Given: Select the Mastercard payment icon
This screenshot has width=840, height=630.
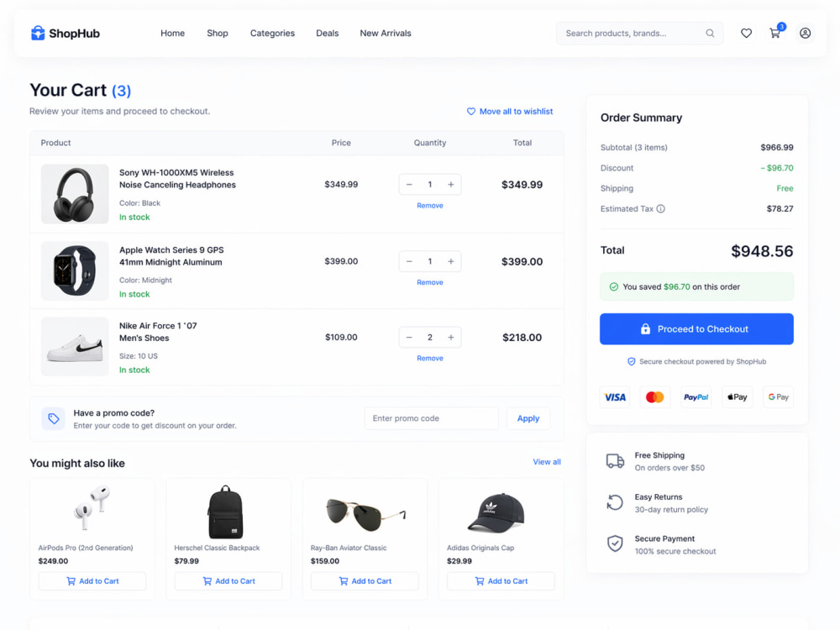Looking at the screenshot, I should click(x=654, y=397).
